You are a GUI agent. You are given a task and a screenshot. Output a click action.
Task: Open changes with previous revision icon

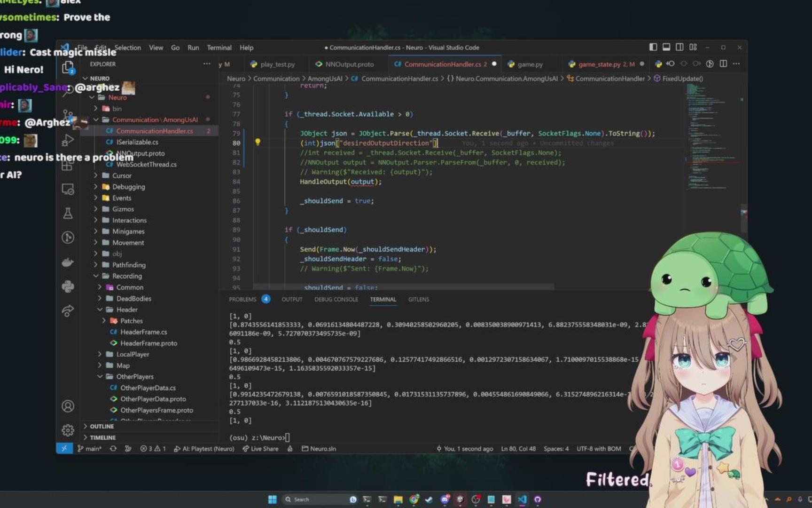click(671, 64)
